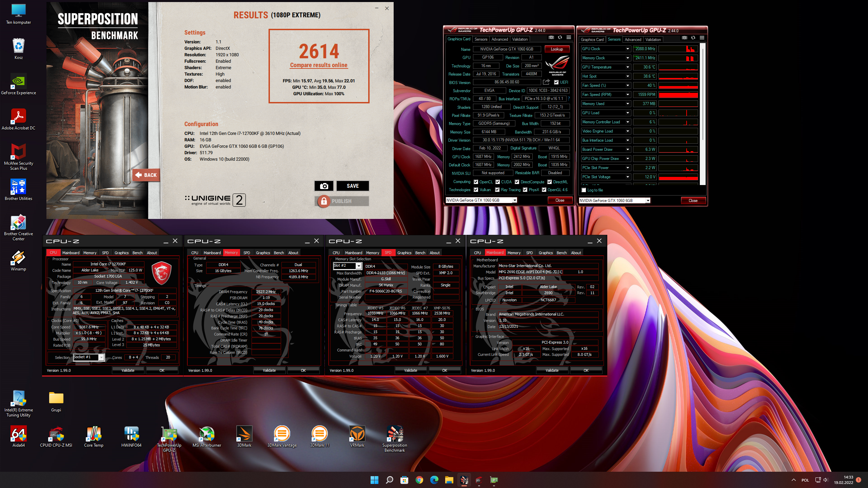This screenshot has width=868, height=488.
Task: Open the GPU Temperature sensor dropdown
Action: click(628, 67)
